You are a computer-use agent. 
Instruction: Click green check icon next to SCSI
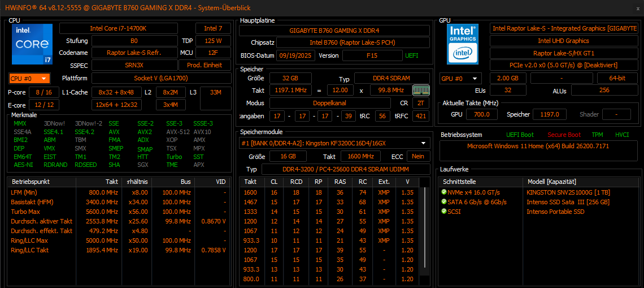pyautogui.click(x=443, y=212)
